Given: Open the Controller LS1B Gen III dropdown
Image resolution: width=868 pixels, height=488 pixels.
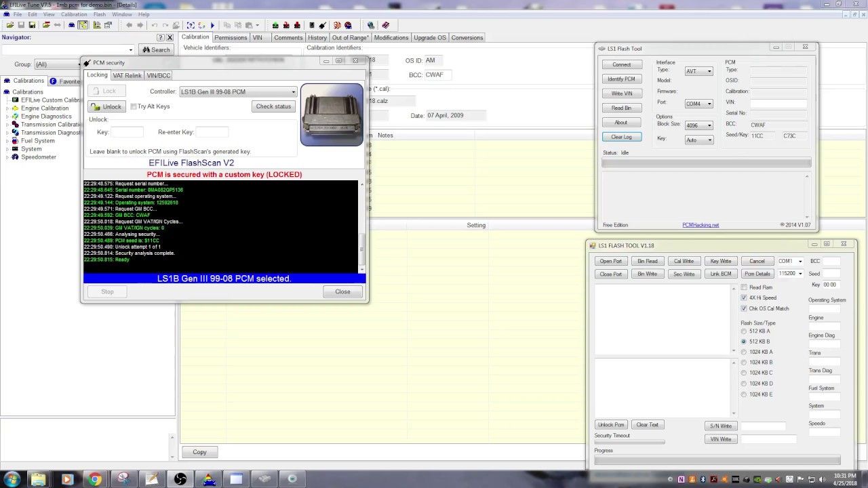Looking at the screenshot, I should [238, 91].
